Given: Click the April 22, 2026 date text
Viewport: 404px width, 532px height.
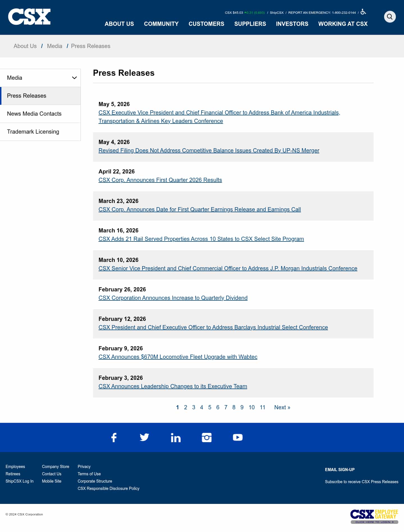Looking at the screenshot, I should (x=117, y=172).
